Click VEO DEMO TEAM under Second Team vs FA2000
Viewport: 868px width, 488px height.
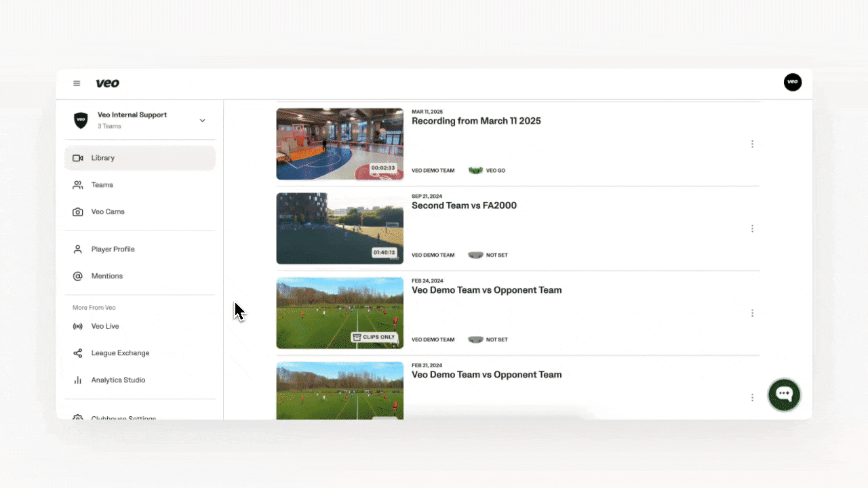[x=433, y=256]
